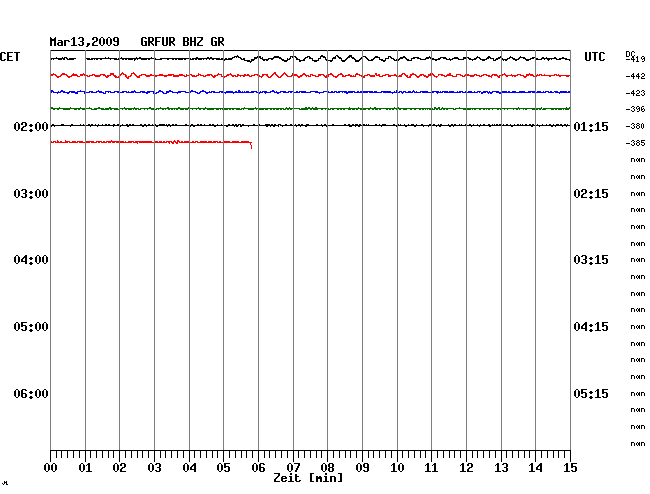Click the 02:15 UTC time label
Image resolution: width=650 pixels, height=494 pixels.
pos(591,194)
